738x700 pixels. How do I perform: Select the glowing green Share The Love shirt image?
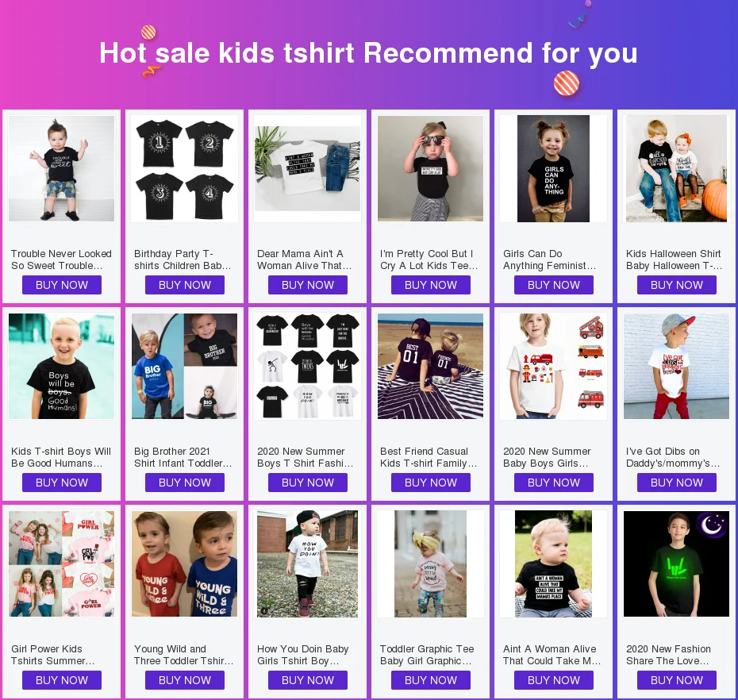(x=676, y=564)
